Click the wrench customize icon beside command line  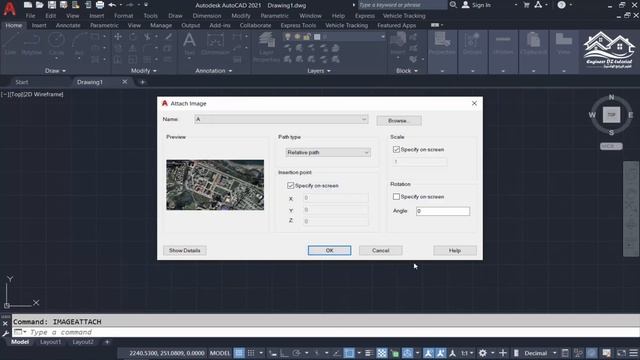click(x=5, y=333)
